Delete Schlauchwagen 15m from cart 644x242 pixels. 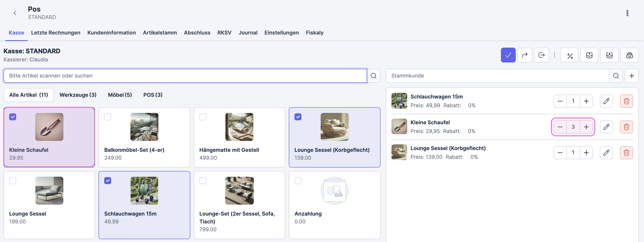(x=626, y=101)
